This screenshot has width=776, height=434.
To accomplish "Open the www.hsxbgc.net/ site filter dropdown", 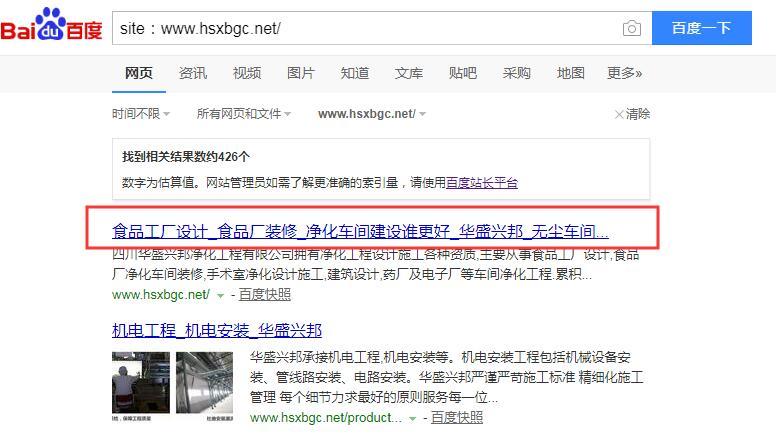I will click(x=372, y=114).
